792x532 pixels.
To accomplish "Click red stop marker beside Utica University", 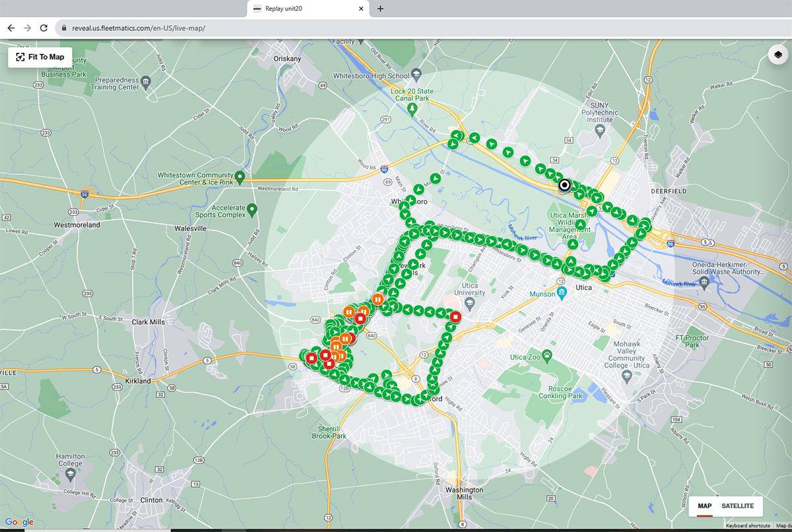I will (455, 317).
